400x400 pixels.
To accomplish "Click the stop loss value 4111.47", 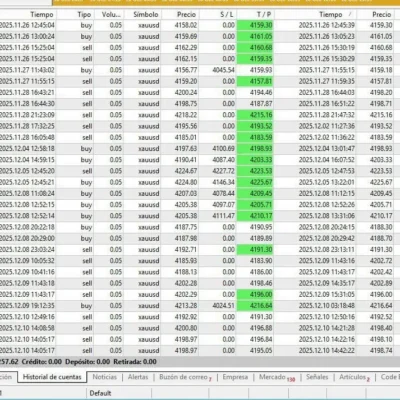I will point(223,216).
